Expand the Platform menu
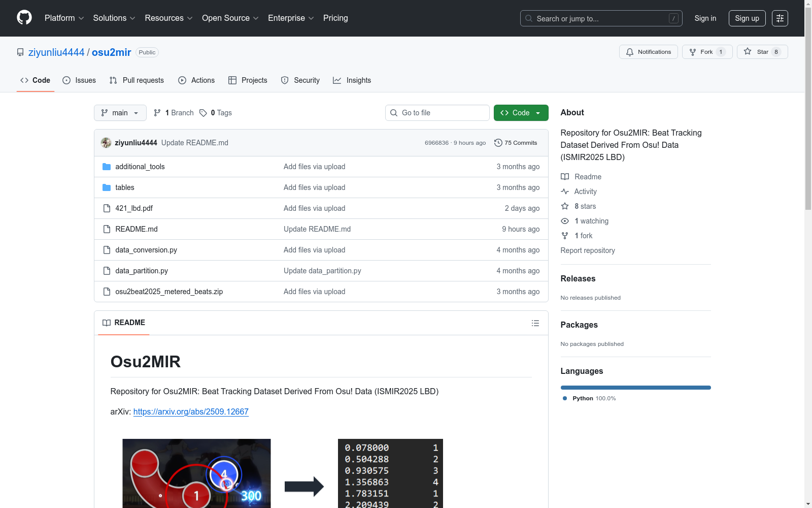Viewport: 812px width, 508px height. point(64,18)
